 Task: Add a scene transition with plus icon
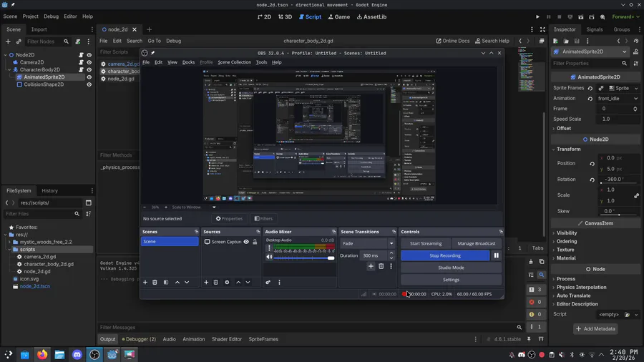tap(371, 266)
